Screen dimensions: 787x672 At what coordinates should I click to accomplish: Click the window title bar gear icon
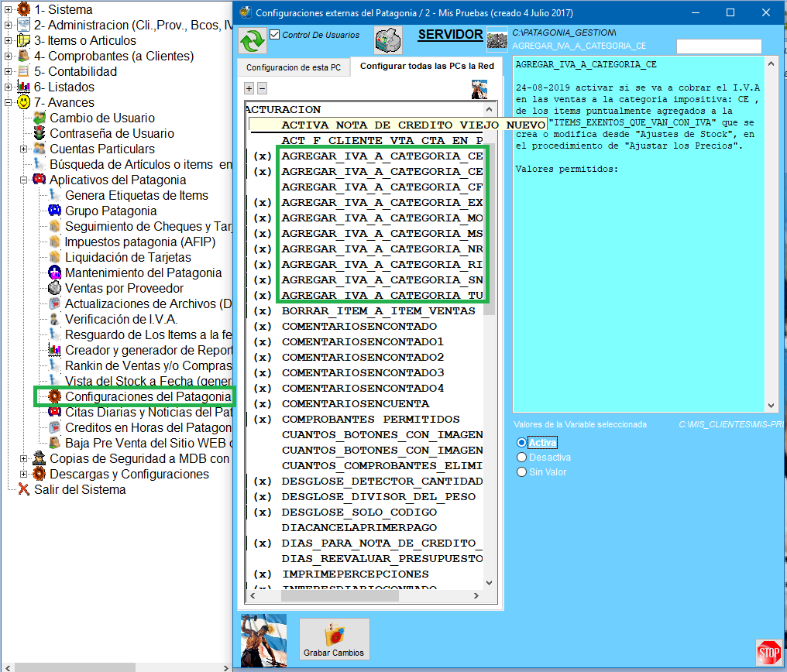[x=246, y=12]
